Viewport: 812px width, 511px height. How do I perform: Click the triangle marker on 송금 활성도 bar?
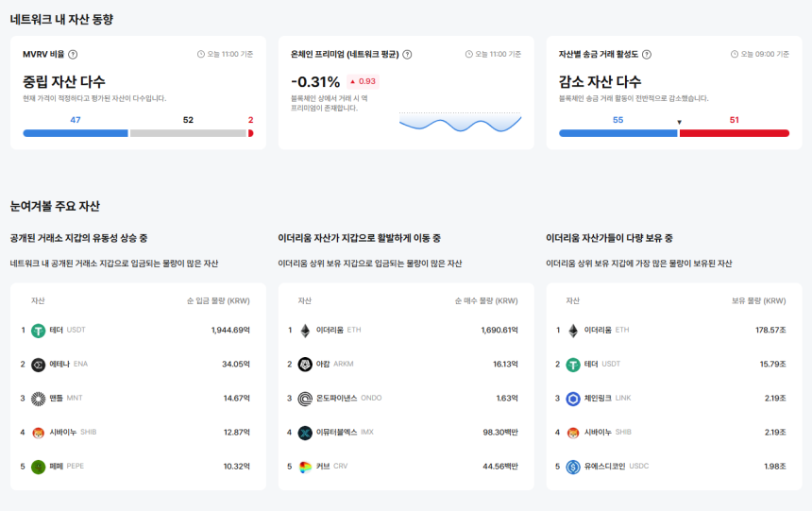(679, 122)
